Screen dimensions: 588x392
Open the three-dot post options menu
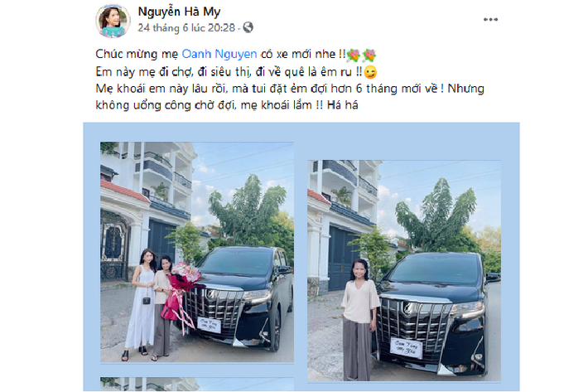(x=490, y=20)
